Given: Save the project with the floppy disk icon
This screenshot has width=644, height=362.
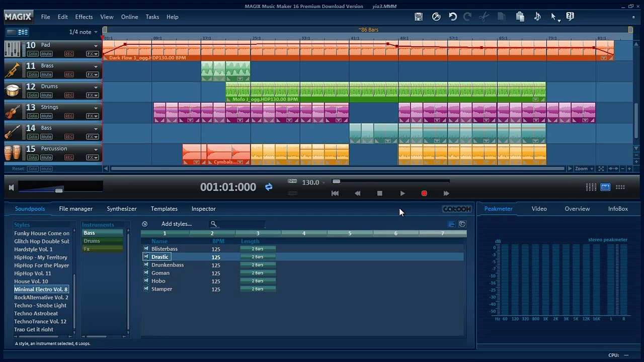Looking at the screenshot, I should tap(418, 17).
